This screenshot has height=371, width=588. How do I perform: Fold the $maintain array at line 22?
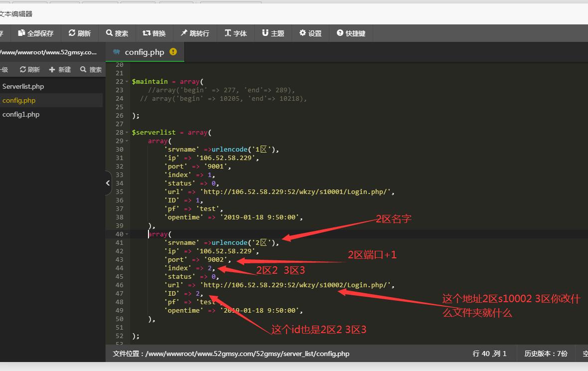[x=127, y=82]
